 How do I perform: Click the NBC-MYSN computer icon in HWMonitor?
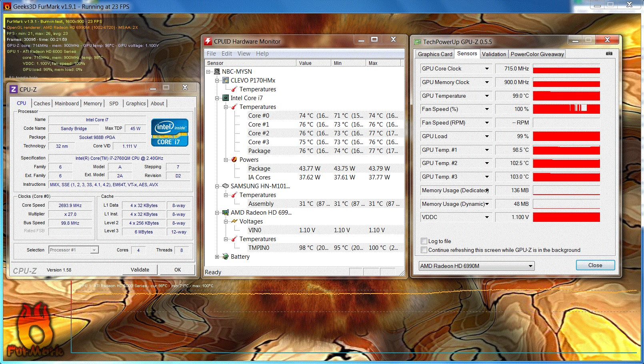coord(217,72)
